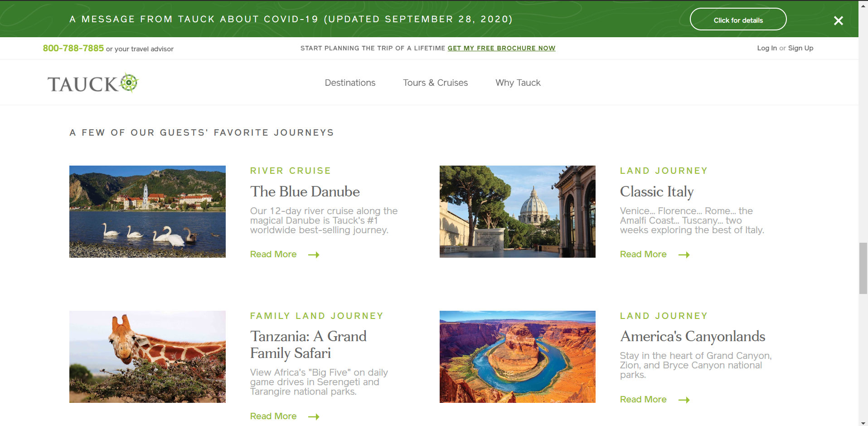Click the Log In link

(766, 48)
